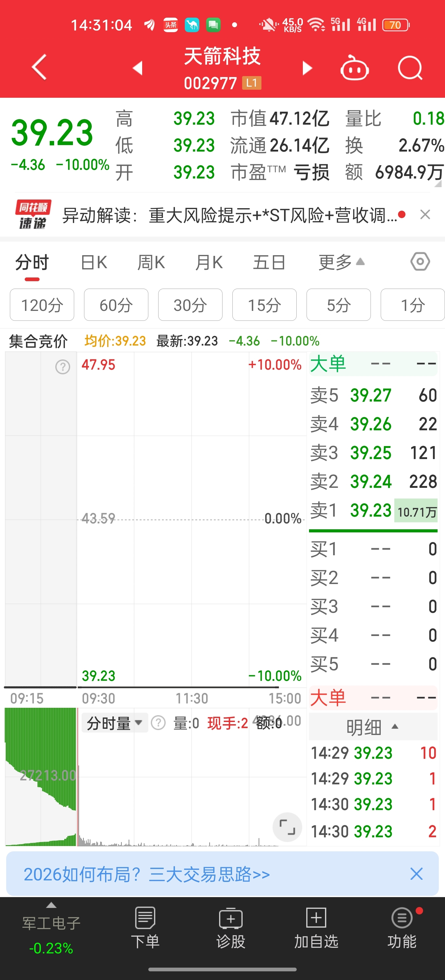Select the 15分 period button
This screenshot has height=980, width=445.
tap(264, 305)
